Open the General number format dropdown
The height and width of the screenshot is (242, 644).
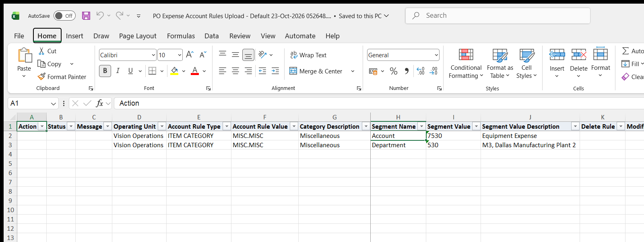tap(436, 55)
